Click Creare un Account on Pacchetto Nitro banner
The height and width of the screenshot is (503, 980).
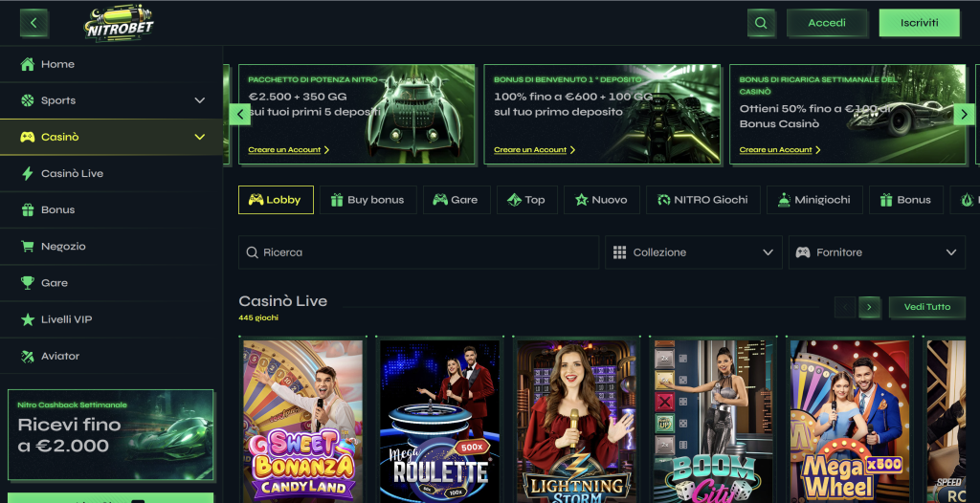pyautogui.click(x=288, y=150)
